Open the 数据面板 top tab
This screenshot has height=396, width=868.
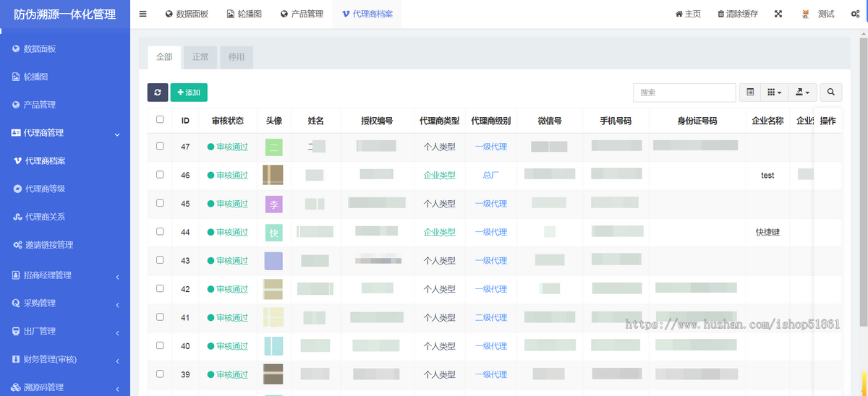(x=187, y=14)
